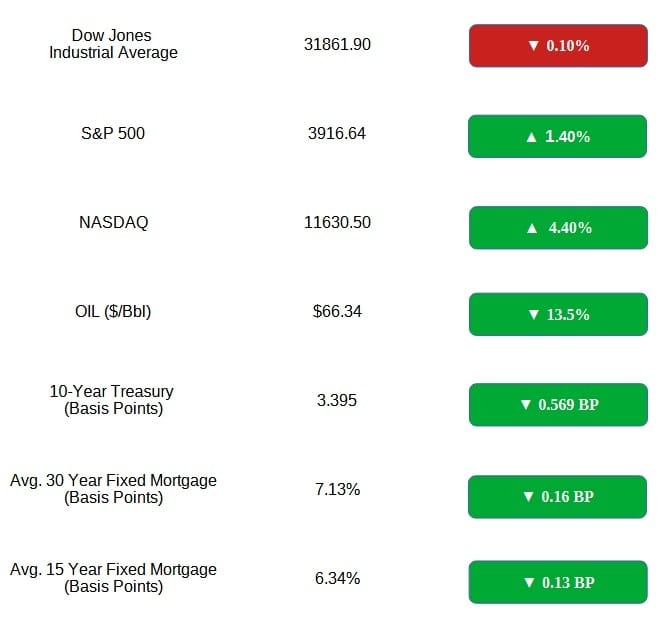Image resolution: width=663 pixels, height=621 pixels.
Task: Select the Dow Jones Industrial Average label
Action: point(113,44)
